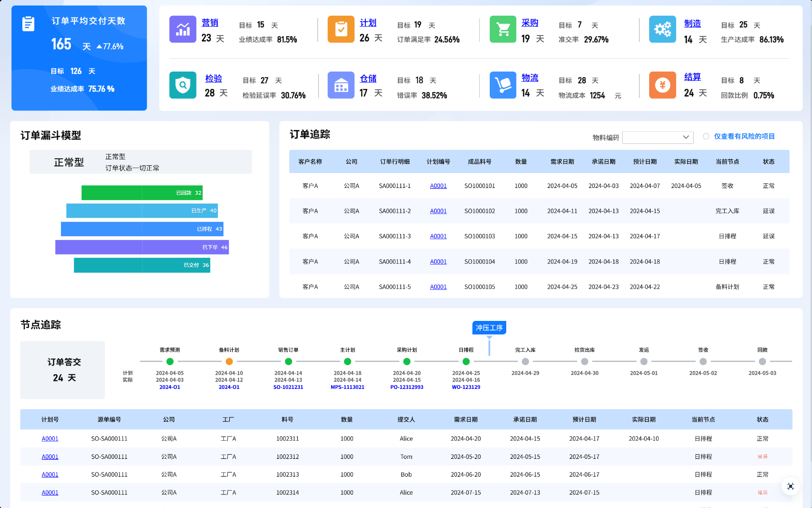Open the 结算 link
The image size is (812, 508).
click(x=692, y=77)
